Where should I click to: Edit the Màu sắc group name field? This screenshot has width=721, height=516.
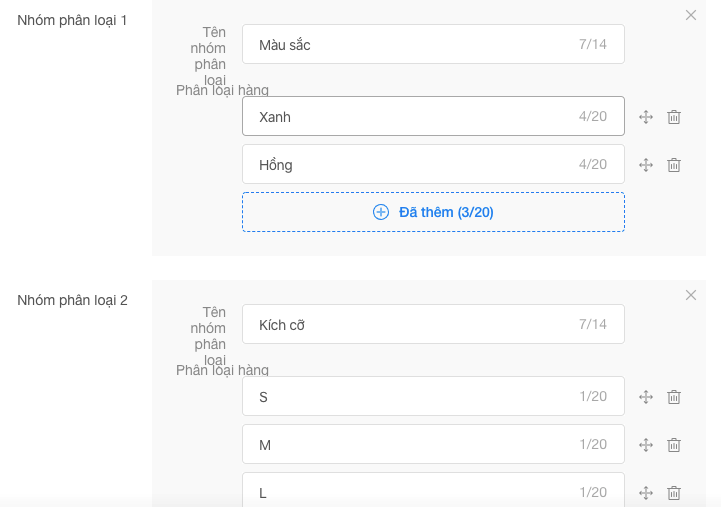[410, 45]
